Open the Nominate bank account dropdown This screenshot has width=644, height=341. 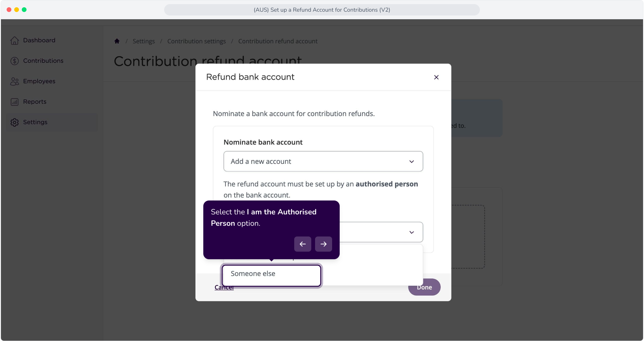(323, 161)
